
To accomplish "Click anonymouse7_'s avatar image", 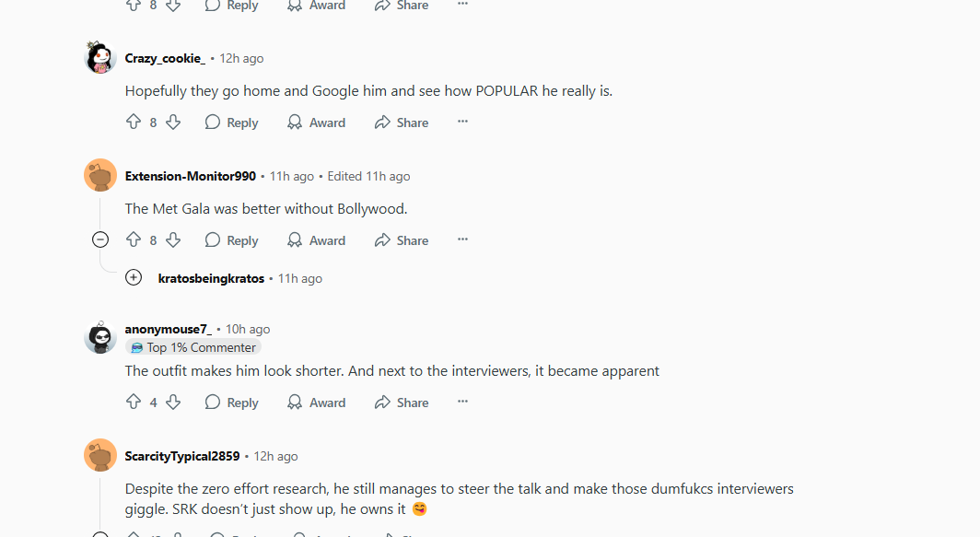I will pos(100,338).
